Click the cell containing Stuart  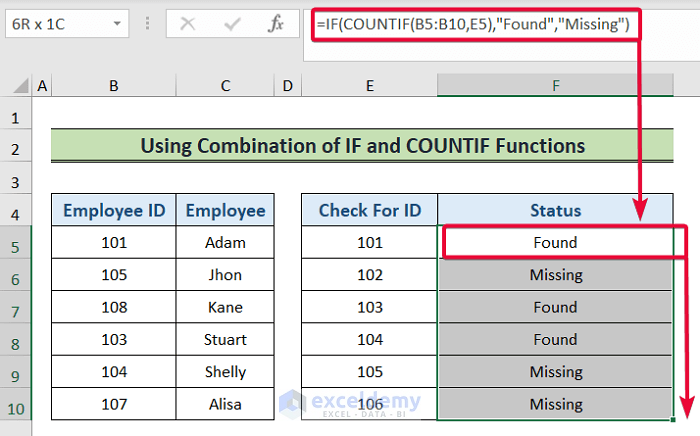225,340
